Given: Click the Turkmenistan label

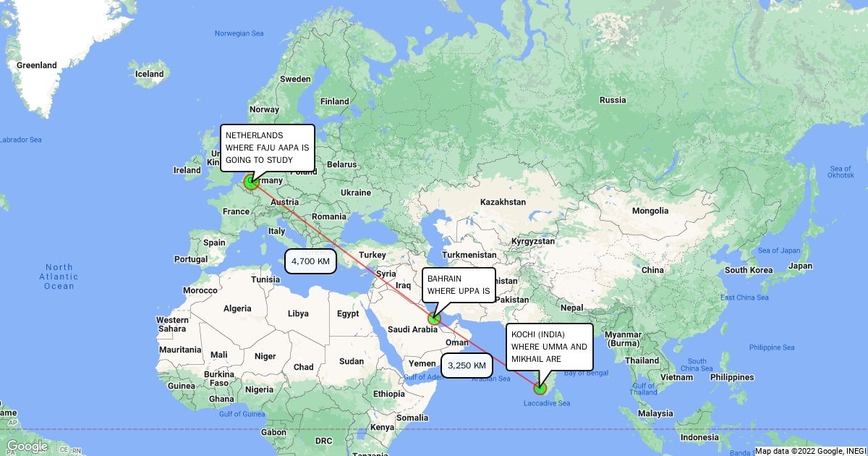Looking at the screenshot, I should click(469, 255).
